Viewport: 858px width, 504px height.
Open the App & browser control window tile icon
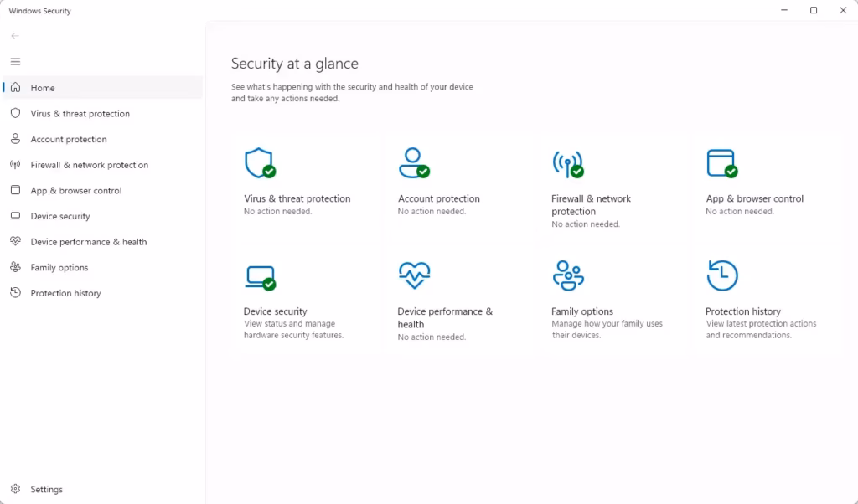(x=721, y=163)
